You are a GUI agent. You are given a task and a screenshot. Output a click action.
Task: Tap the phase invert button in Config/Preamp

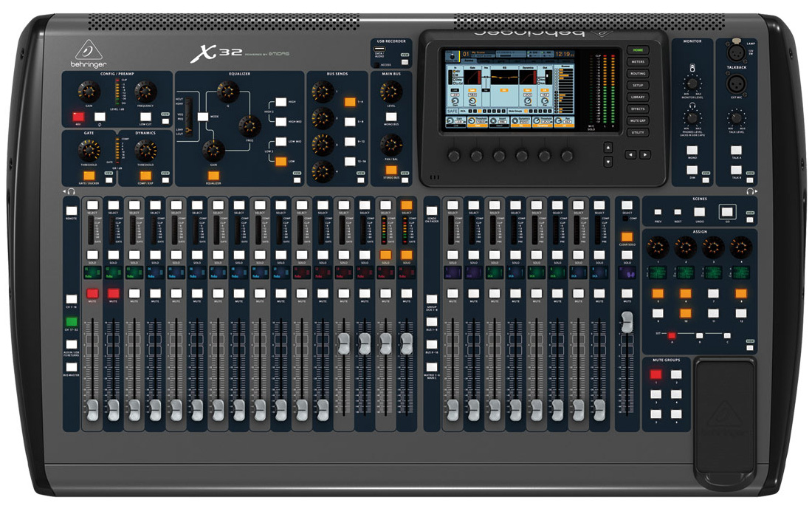coord(100,117)
